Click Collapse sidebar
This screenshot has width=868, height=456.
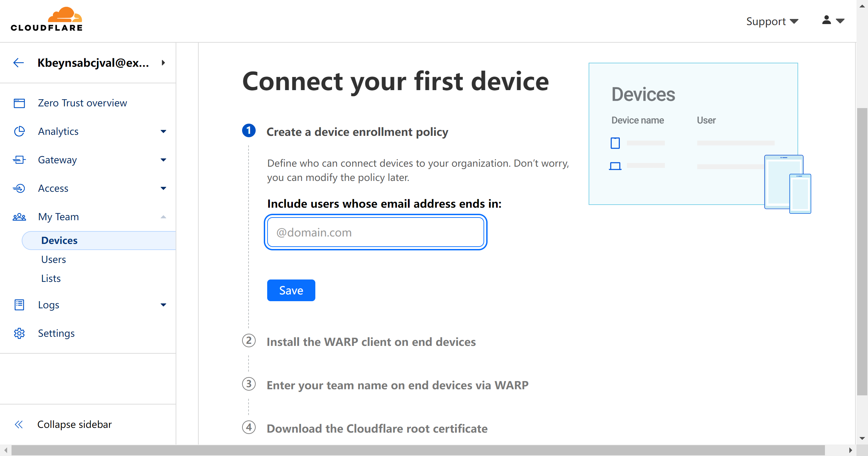click(74, 424)
